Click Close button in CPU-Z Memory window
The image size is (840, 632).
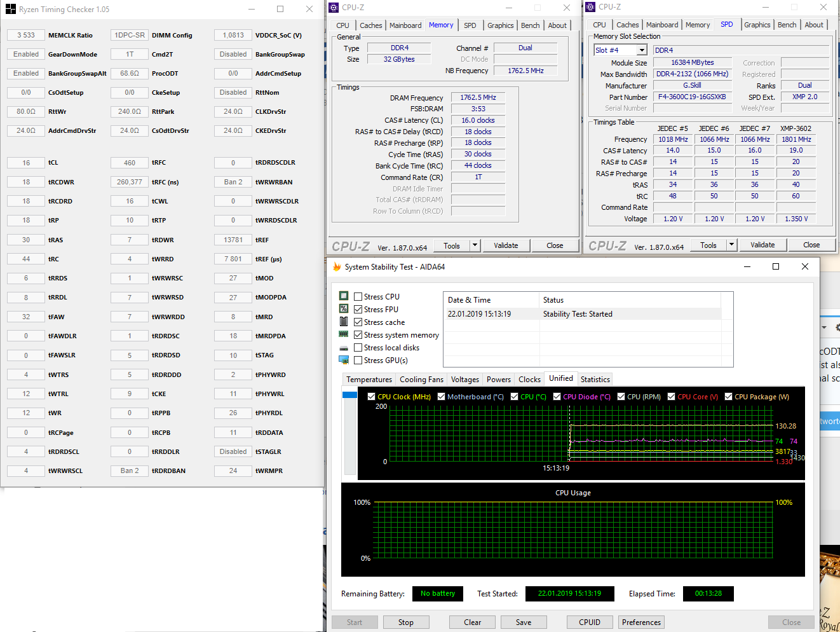tap(555, 245)
